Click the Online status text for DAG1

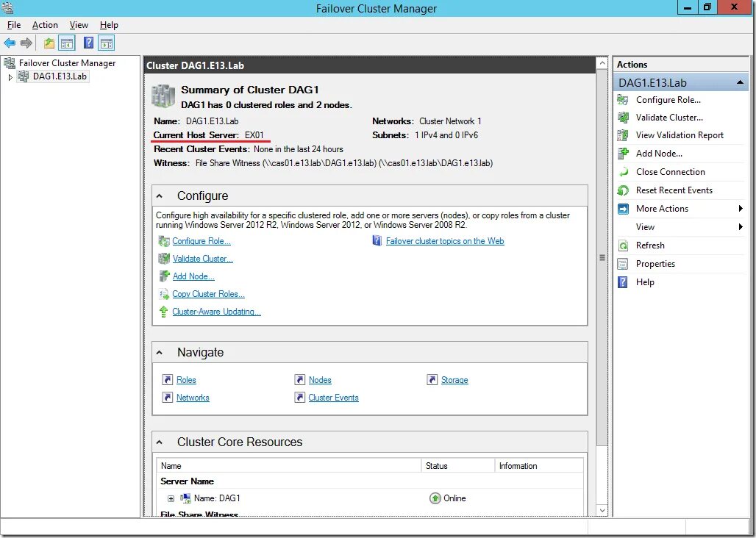point(454,498)
